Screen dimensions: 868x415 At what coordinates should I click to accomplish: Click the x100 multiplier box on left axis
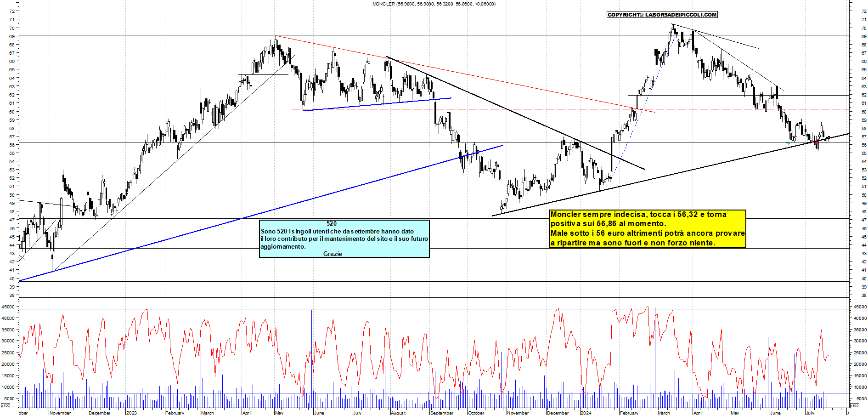[6, 406]
